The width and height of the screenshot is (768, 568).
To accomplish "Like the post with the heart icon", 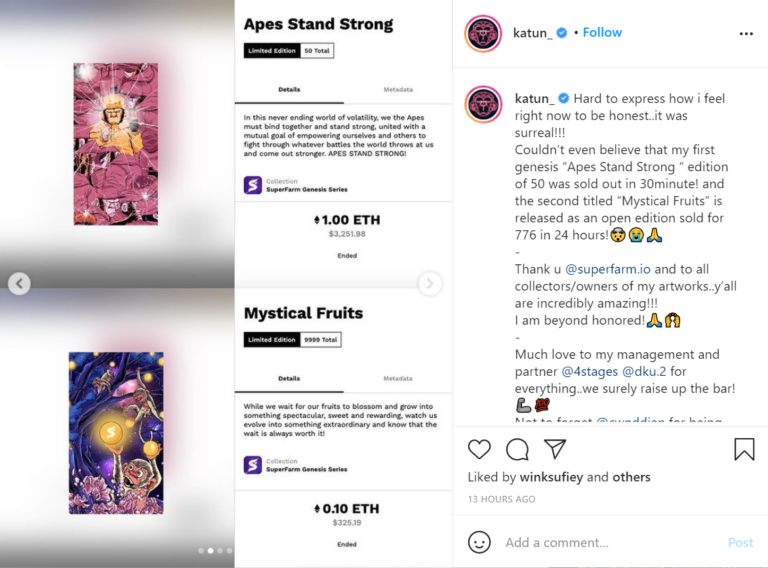I will (480, 449).
